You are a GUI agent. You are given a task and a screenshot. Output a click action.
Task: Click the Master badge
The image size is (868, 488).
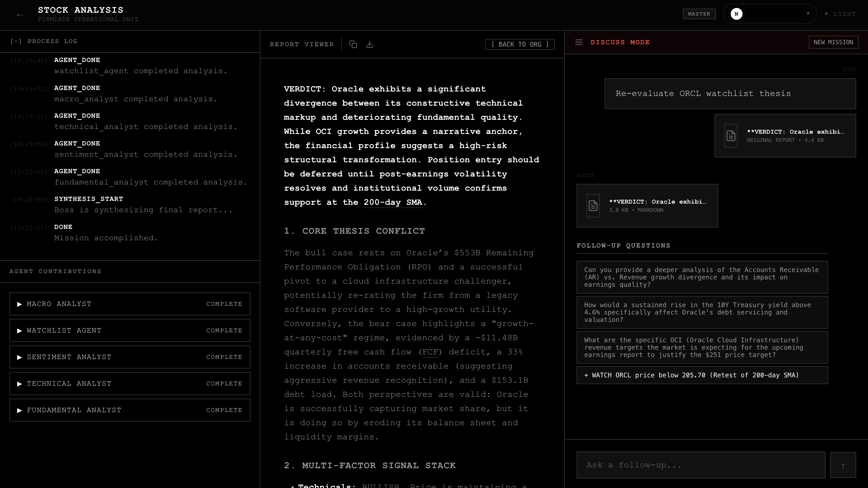(x=699, y=14)
